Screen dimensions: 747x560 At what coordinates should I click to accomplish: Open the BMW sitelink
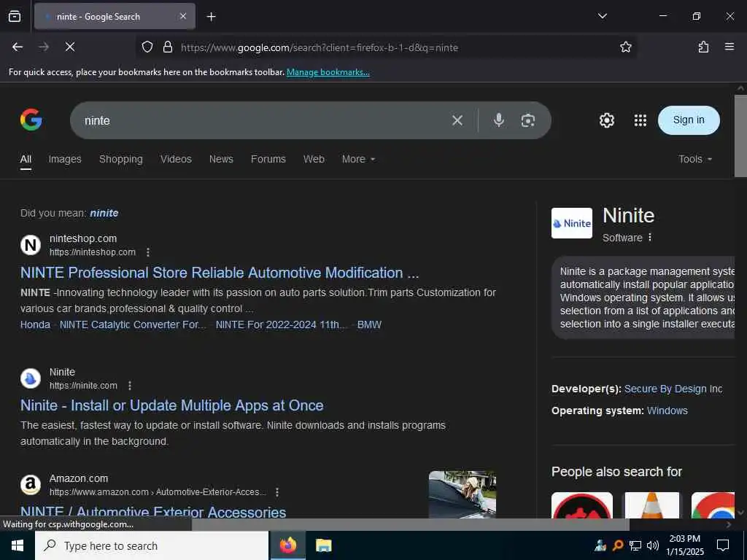point(369,324)
